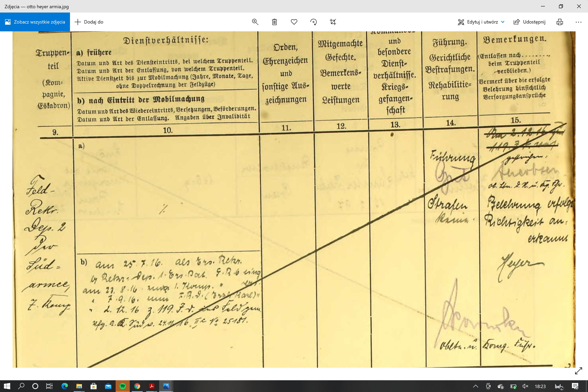Open the Crop tool
The width and height of the screenshot is (588, 392).
click(333, 22)
